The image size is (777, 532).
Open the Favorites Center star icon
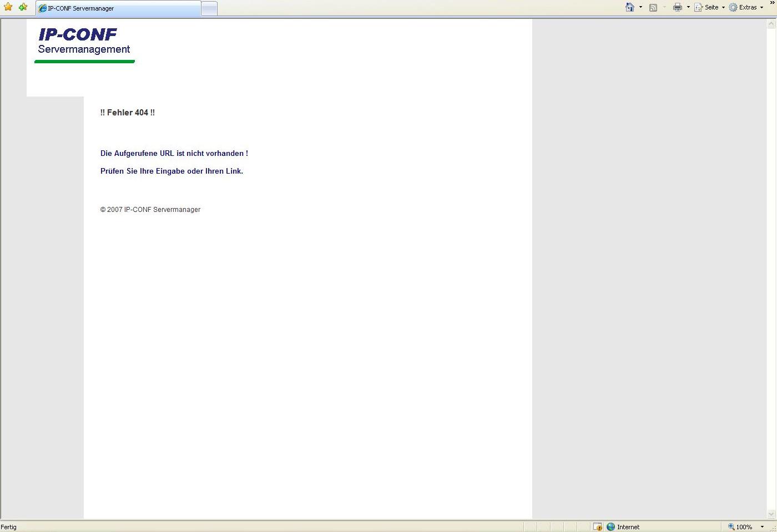click(8, 7)
